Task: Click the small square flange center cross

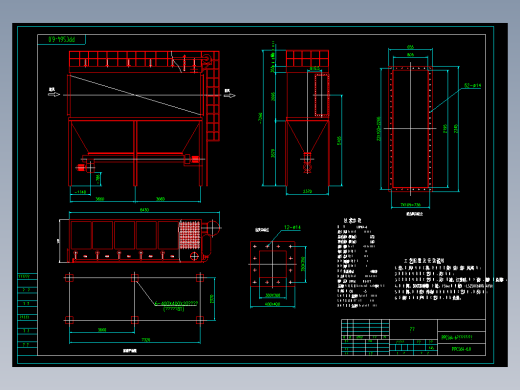Action: coord(273,264)
